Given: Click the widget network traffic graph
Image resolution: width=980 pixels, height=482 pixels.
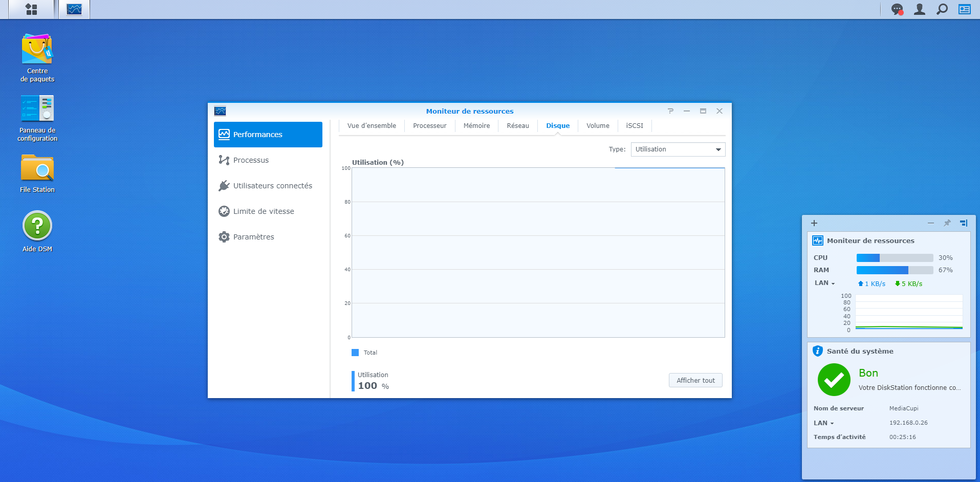Looking at the screenshot, I should (x=909, y=312).
